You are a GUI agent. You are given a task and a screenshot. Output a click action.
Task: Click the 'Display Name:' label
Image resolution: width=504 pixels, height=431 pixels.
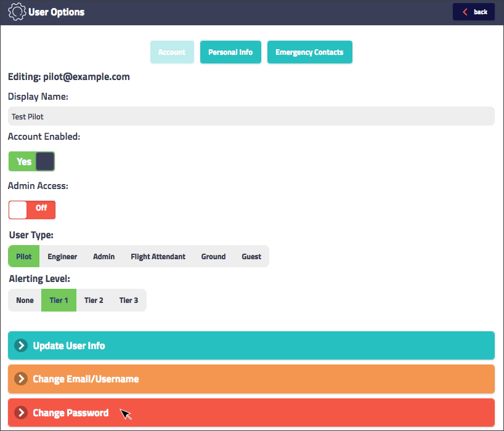38,97
